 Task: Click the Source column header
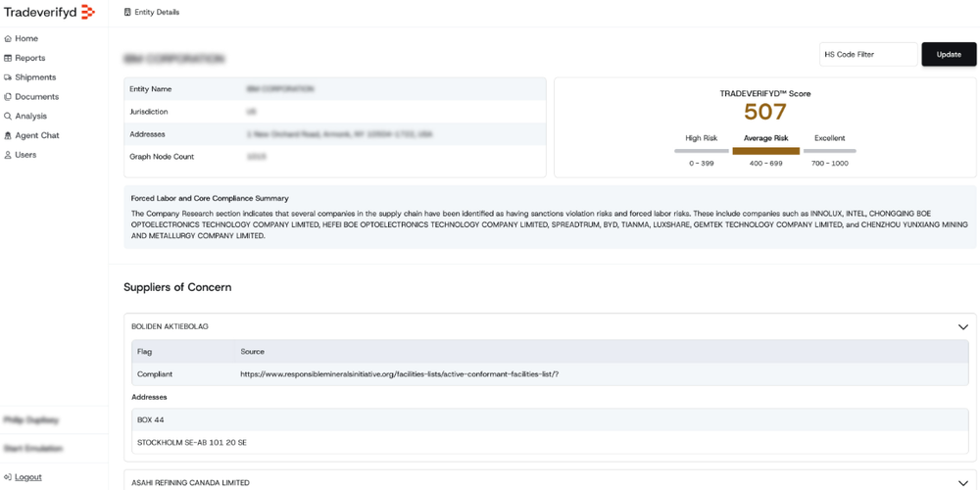click(x=253, y=352)
